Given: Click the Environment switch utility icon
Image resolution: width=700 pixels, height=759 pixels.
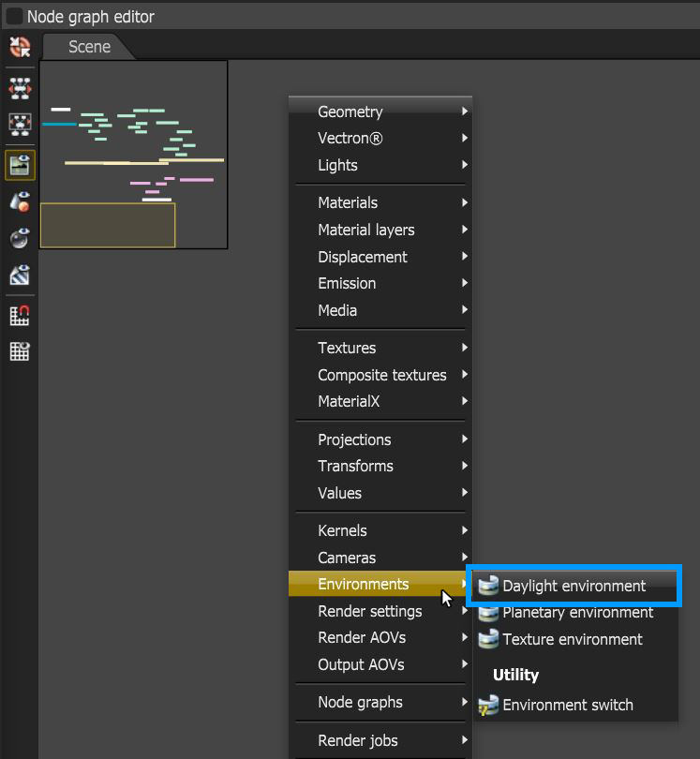Looking at the screenshot, I should (488, 705).
